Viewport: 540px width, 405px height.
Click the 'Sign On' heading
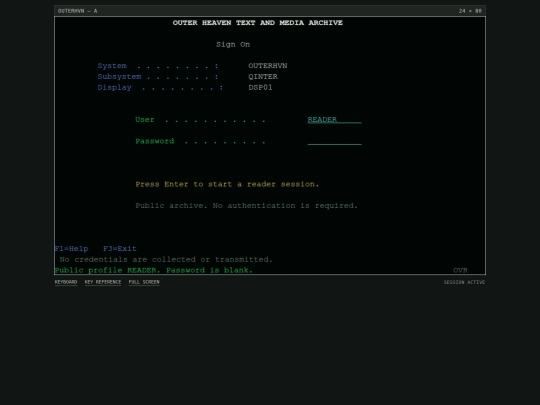pos(233,44)
